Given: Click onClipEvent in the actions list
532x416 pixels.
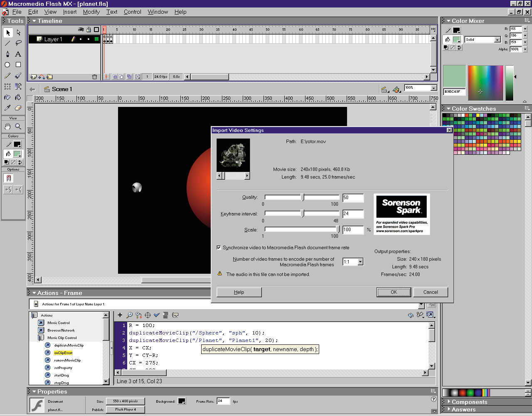Looking at the screenshot, I should (63, 353).
